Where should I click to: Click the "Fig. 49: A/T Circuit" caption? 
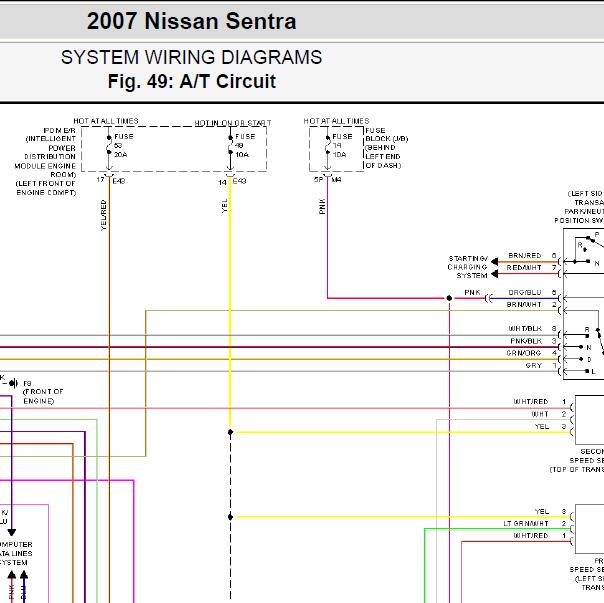tap(191, 81)
